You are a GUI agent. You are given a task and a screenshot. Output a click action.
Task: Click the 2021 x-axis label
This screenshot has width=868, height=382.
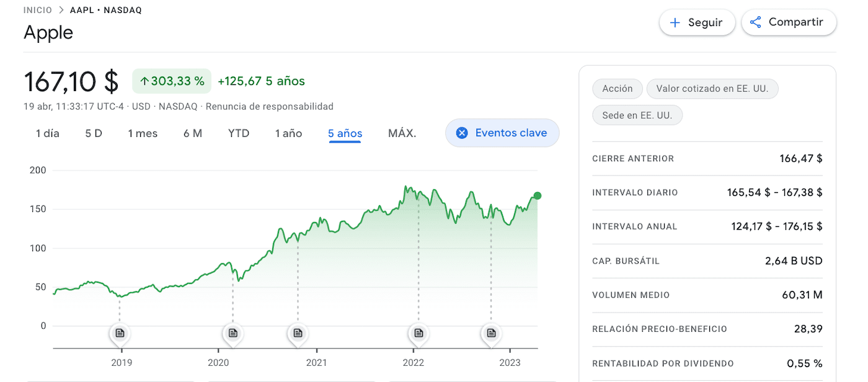[x=316, y=363]
